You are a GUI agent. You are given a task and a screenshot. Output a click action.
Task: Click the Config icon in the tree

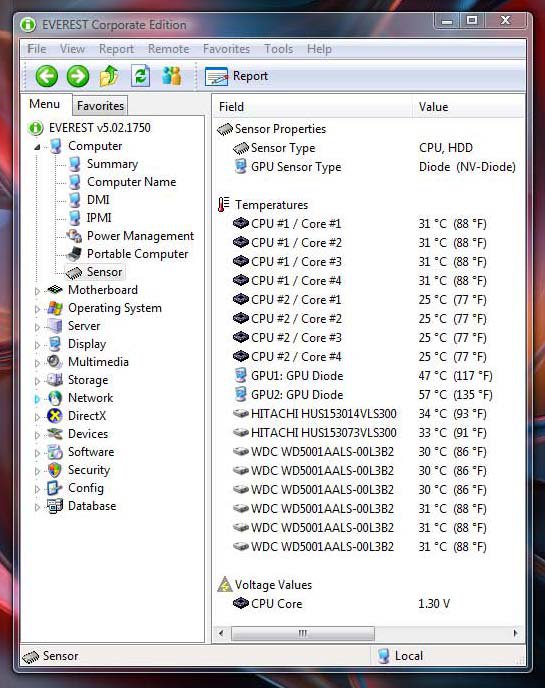pos(55,487)
